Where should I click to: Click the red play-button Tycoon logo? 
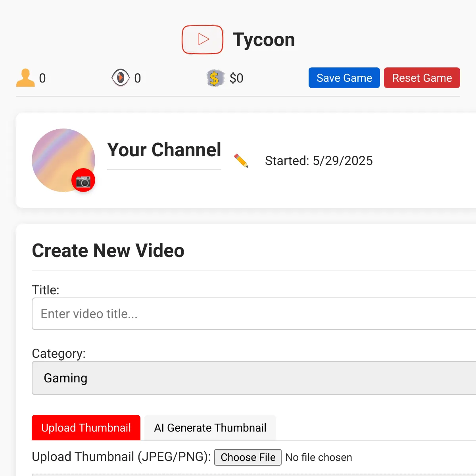point(202,40)
